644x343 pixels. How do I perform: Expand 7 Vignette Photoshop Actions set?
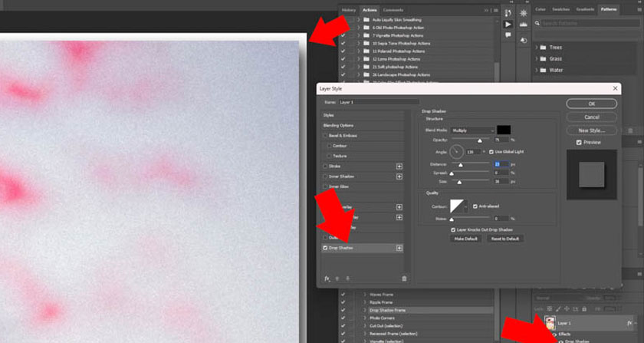[359, 35]
